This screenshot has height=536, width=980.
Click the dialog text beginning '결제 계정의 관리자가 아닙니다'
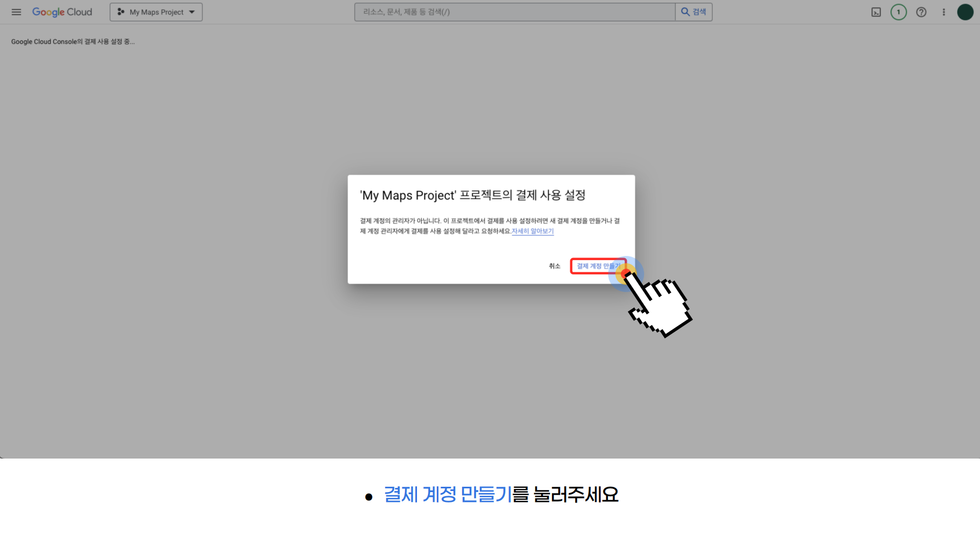[490, 226]
